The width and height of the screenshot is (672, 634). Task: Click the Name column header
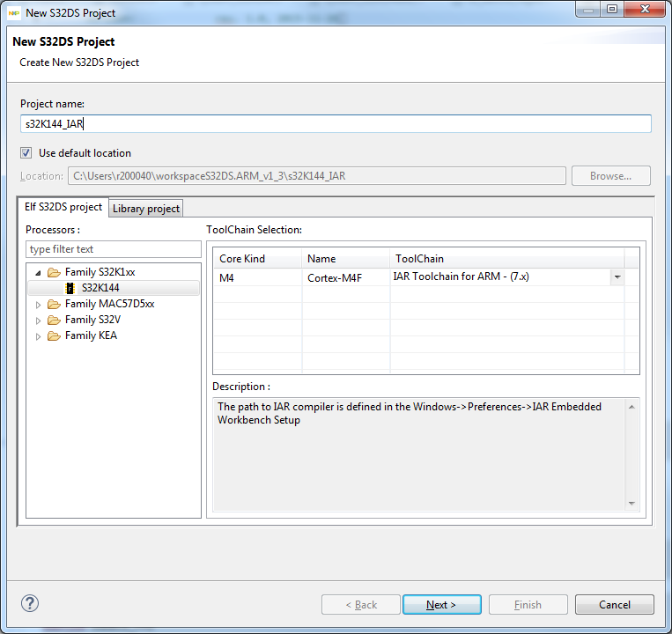pyautogui.click(x=346, y=259)
